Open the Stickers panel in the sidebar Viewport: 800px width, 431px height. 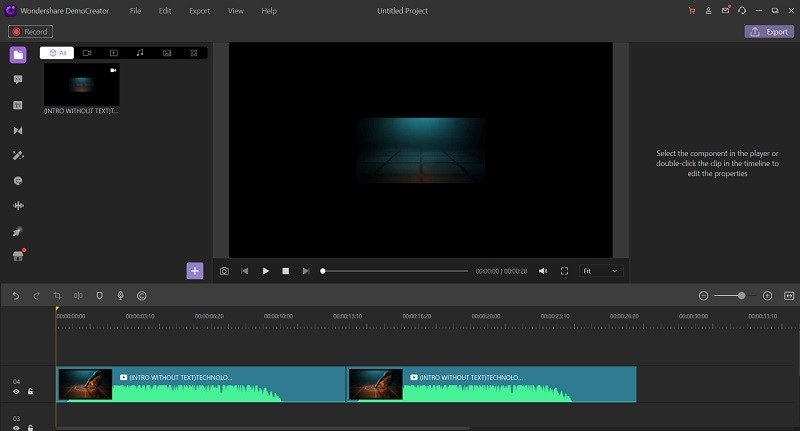tap(18, 181)
